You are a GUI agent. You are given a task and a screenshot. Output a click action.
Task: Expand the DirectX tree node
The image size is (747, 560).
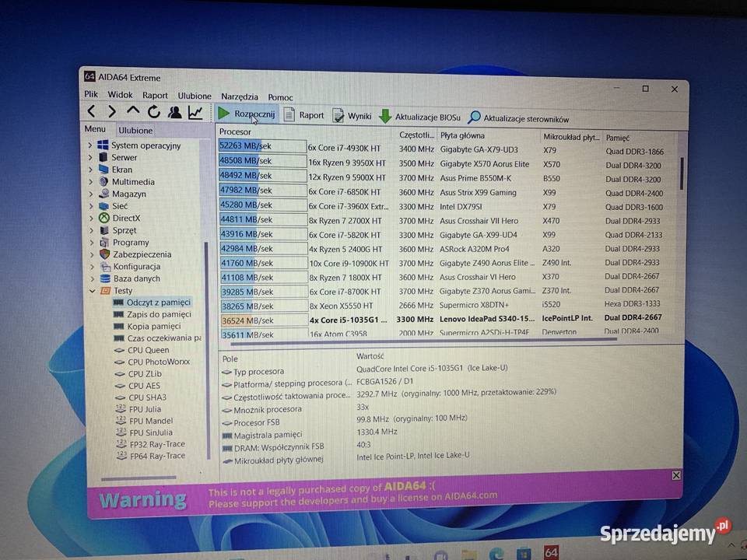click(x=92, y=218)
